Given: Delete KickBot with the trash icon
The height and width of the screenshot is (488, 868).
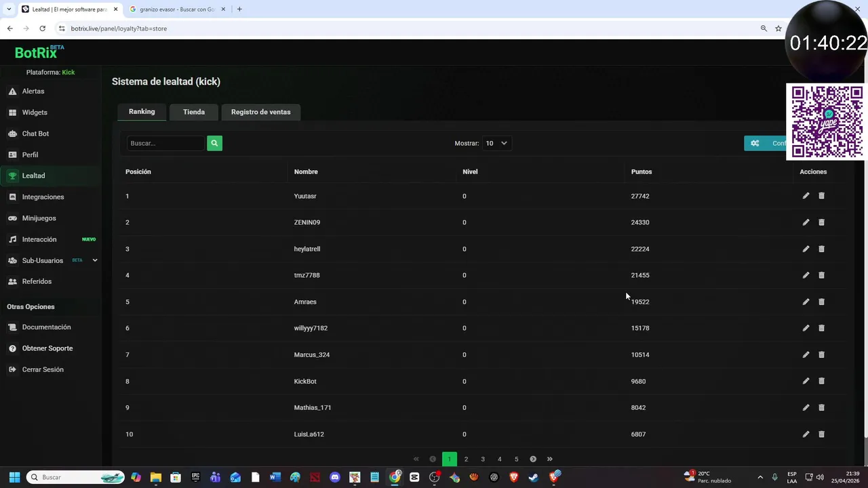Looking at the screenshot, I should click(x=821, y=381).
